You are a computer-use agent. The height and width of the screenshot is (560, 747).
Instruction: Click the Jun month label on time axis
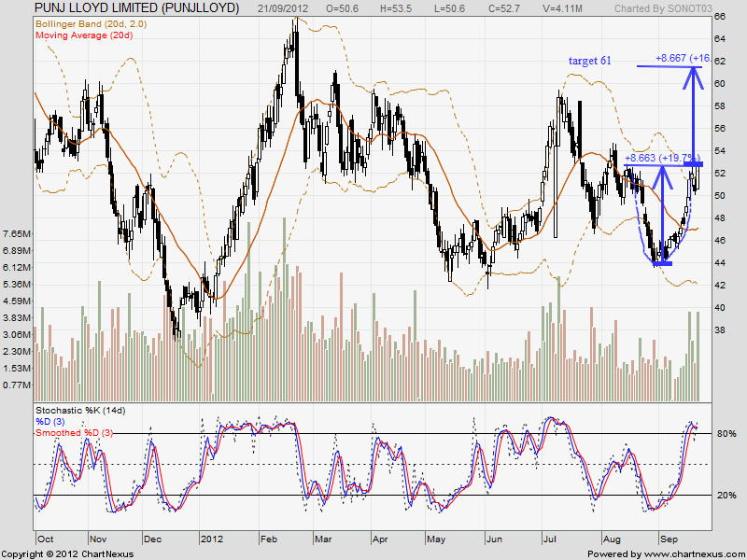pos(495,539)
